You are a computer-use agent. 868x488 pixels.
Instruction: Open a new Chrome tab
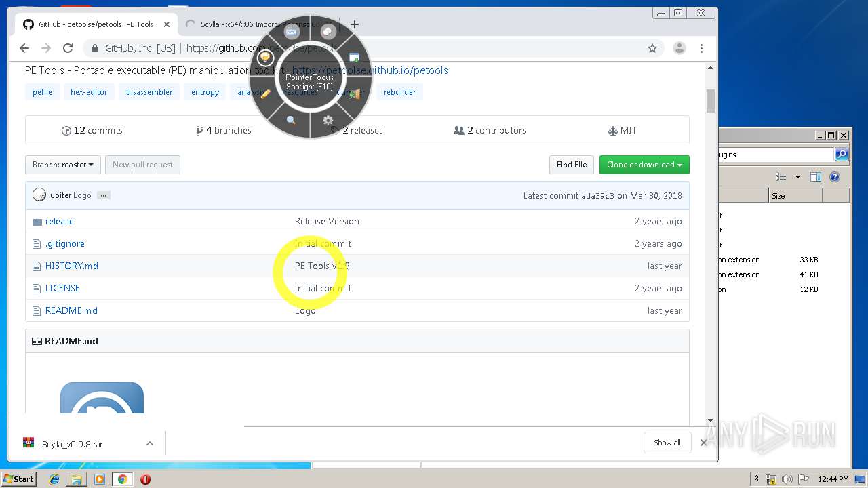tap(355, 24)
